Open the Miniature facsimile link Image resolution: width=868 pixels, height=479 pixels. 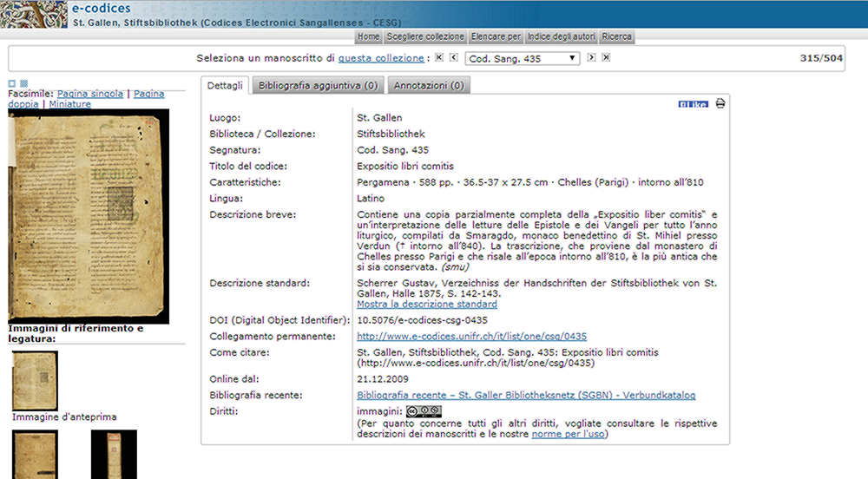tap(69, 104)
